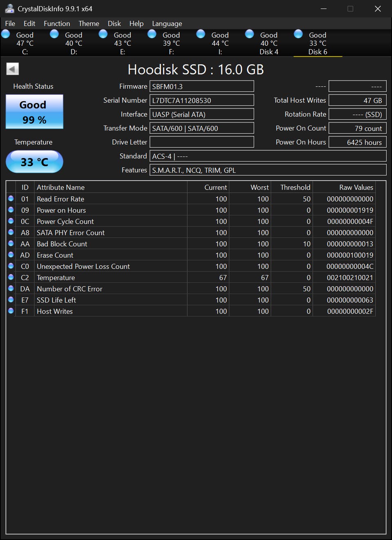
Task: Click status dot for Temperature attribute row
Action: click(x=11, y=277)
